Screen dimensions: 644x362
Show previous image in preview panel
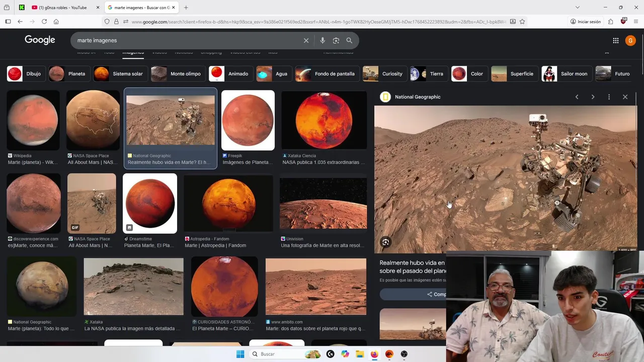[577, 97]
